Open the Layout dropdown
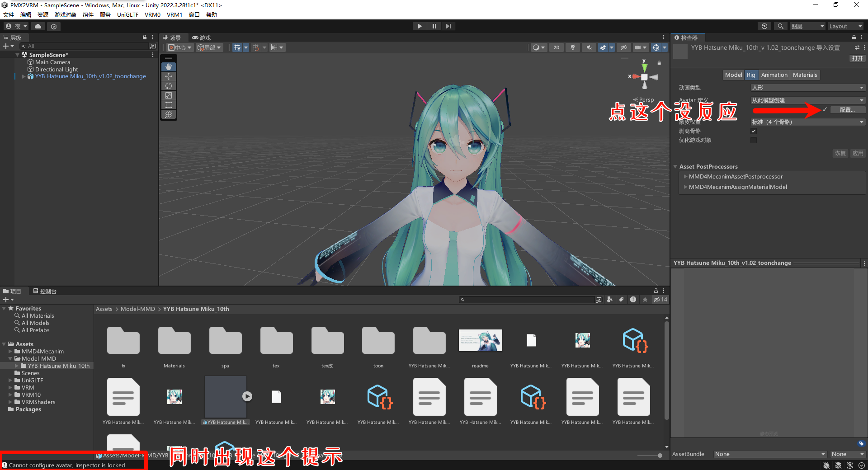Image resolution: width=868 pixels, height=470 pixels. (846, 26)
